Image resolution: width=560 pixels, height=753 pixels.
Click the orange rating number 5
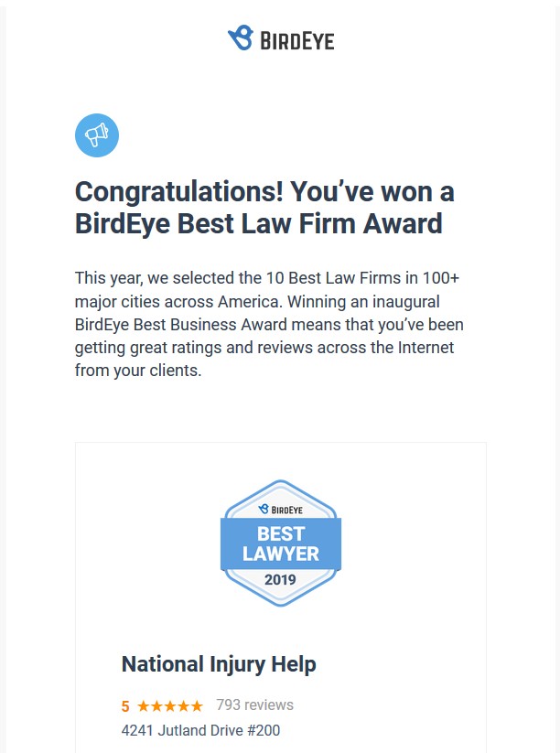[125, 706]
